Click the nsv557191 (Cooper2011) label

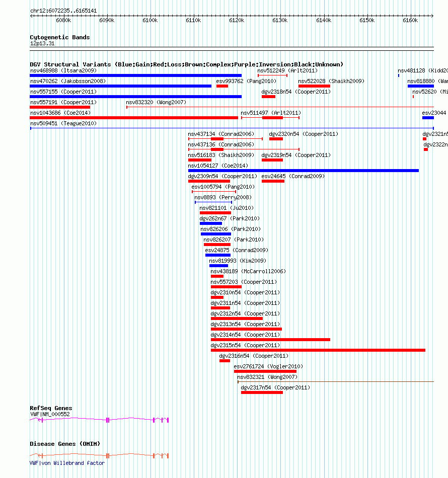click(63, 103)
